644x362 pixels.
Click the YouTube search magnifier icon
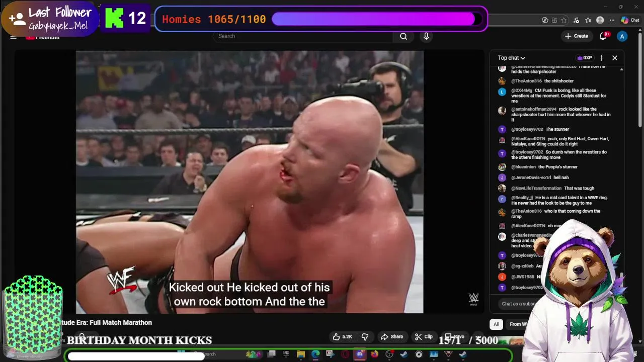(404, 36)
